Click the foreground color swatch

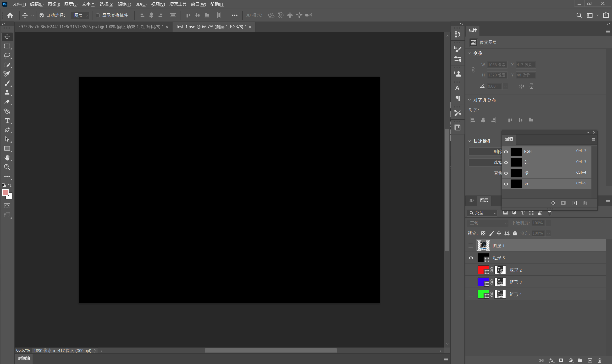click(5, 192)
